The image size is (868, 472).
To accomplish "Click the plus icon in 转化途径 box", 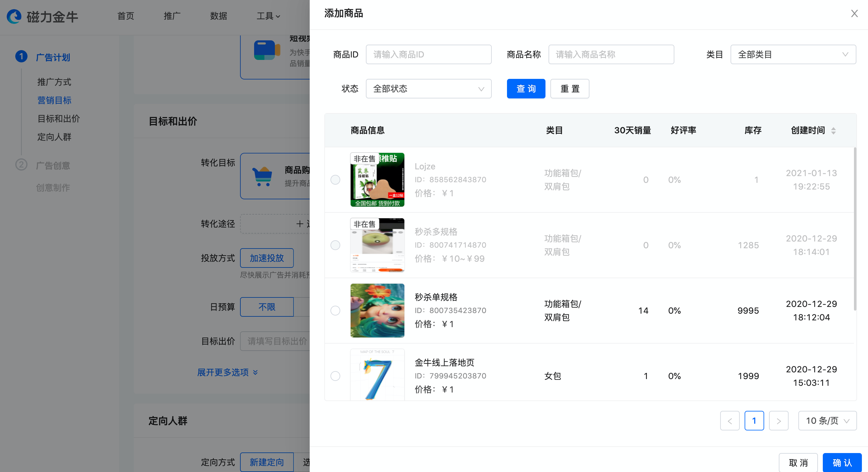I will pyautogui.click(x=299, y=224).
